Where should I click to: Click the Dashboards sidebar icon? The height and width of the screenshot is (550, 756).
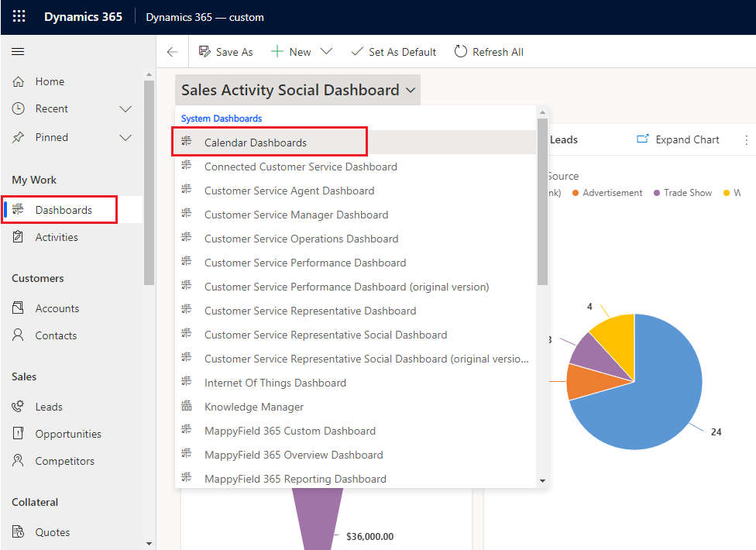(x=18, y=209)
